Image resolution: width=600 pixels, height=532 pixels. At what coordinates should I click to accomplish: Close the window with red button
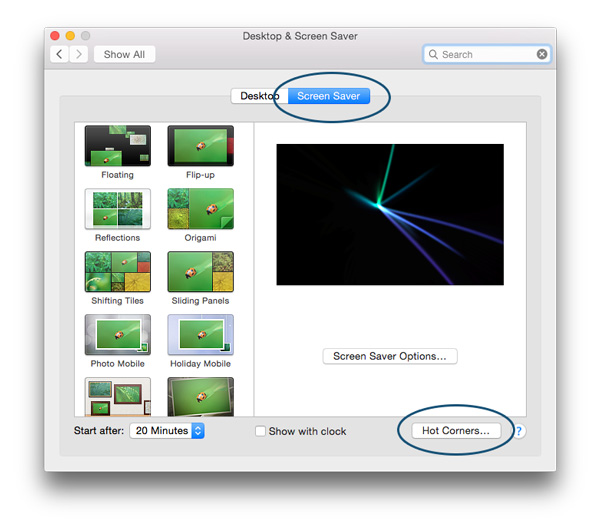pos(55,36)
